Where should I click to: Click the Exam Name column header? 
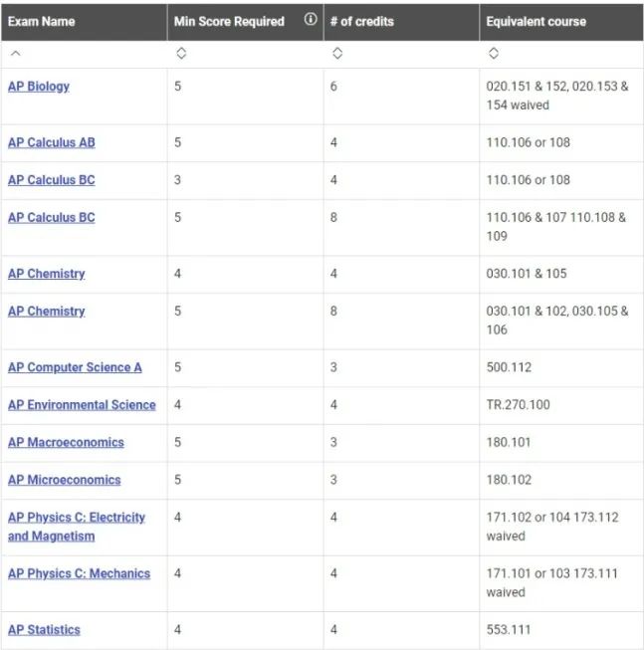tap(41, 21)
